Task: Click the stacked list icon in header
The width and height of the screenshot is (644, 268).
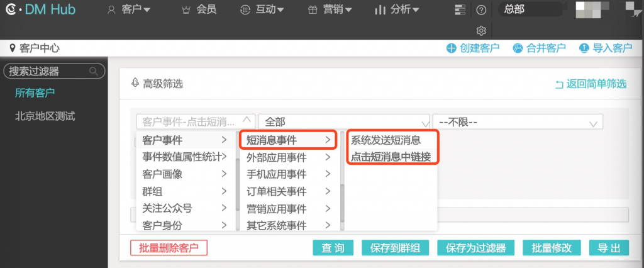Action: [460, 9]
